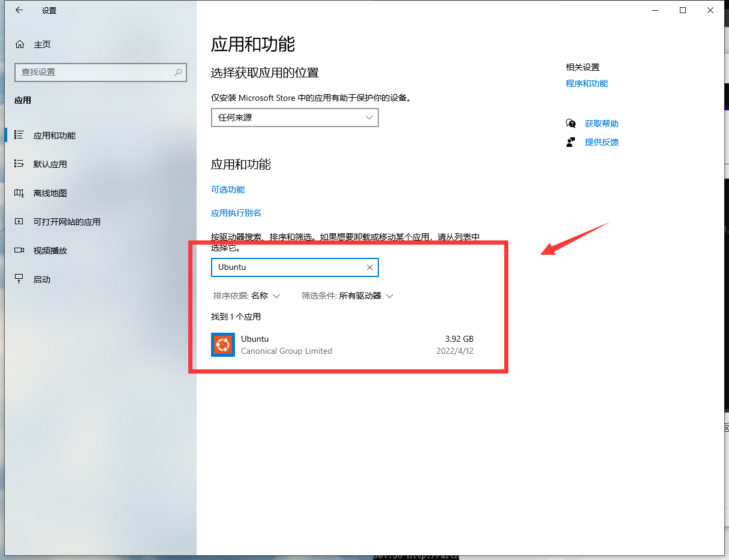The height and width of the screenshot is (560, 729).
Task: Click the 2022/4/12 install date
Action: pos(455,351)
